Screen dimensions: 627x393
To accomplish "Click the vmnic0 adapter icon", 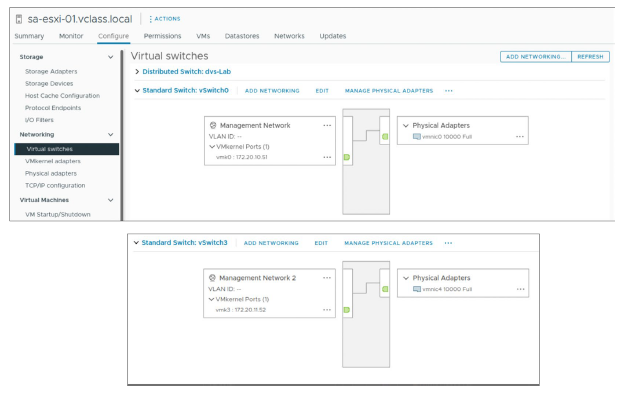I will [x=416, y=137].
